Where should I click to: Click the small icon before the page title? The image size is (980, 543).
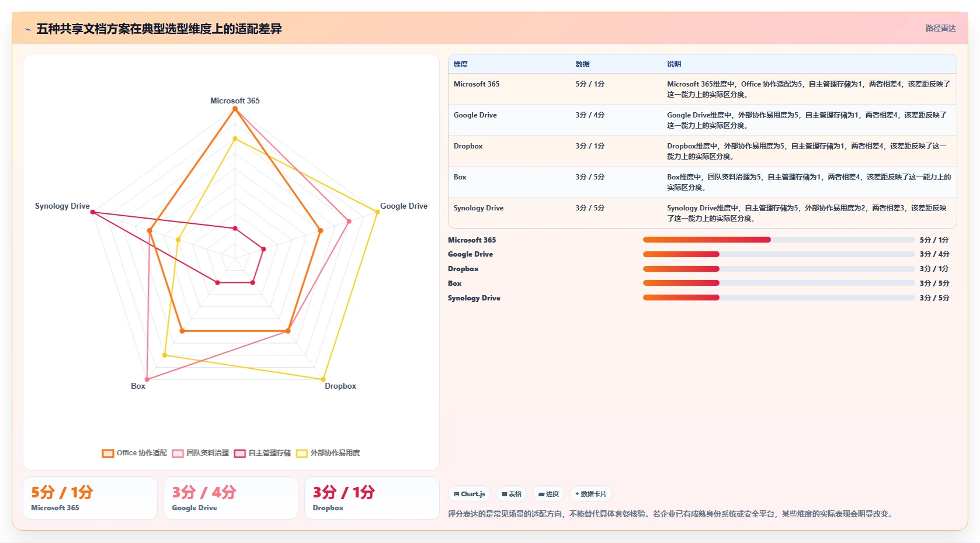[x=27, y=29]
